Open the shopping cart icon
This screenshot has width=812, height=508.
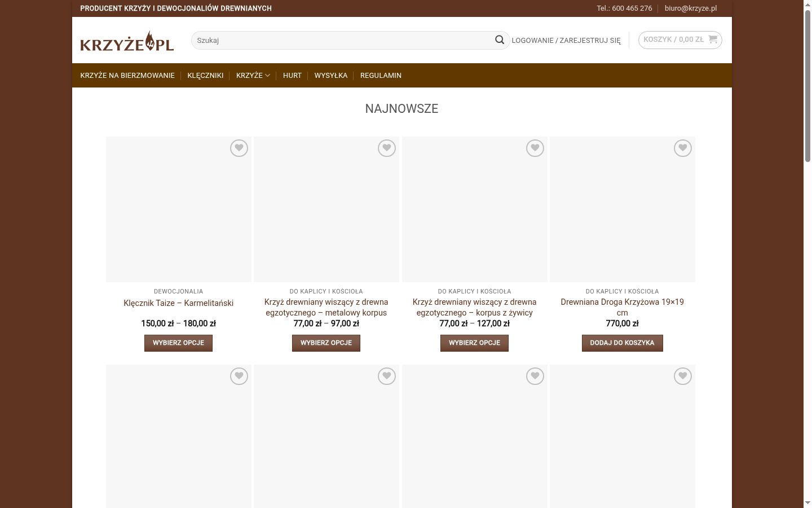tap(713, 40)
